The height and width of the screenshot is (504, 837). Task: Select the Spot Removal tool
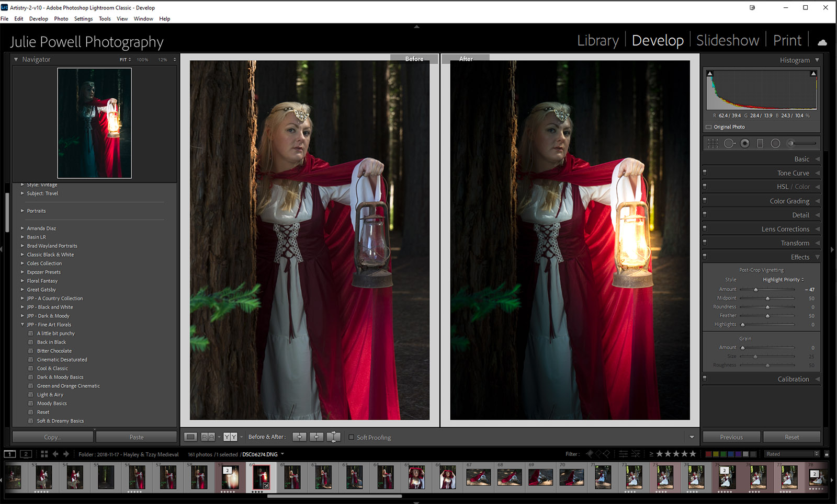(x=729, y=143)
